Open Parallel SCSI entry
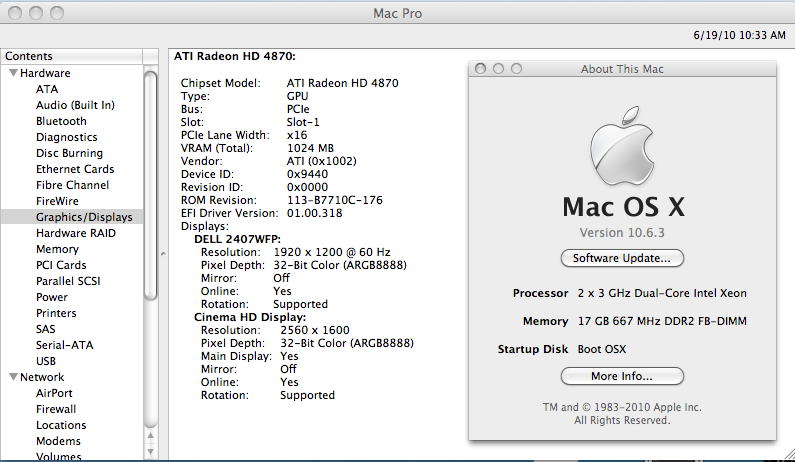The image size is (795, 462). pos(68,281)
